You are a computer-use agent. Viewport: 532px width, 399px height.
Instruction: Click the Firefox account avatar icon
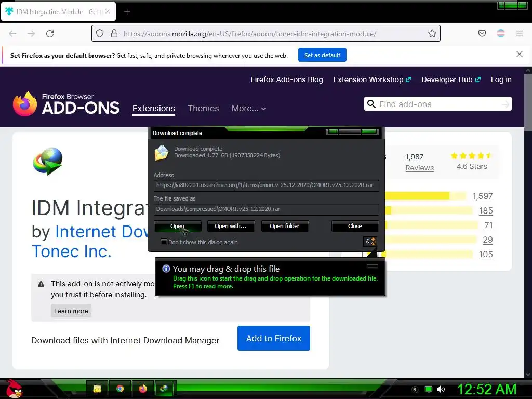point(500,33)
